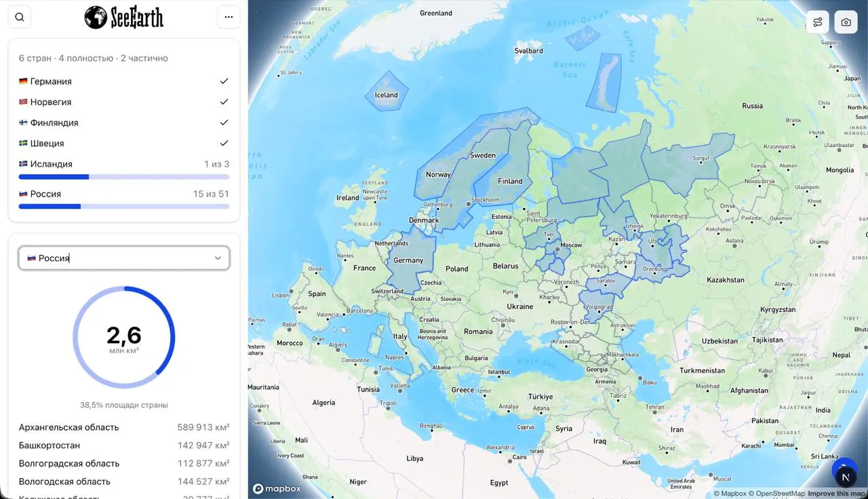This screenshot has height=499, width=868.
Task: Click the Архангельская область region row
Action: (124, 427)
